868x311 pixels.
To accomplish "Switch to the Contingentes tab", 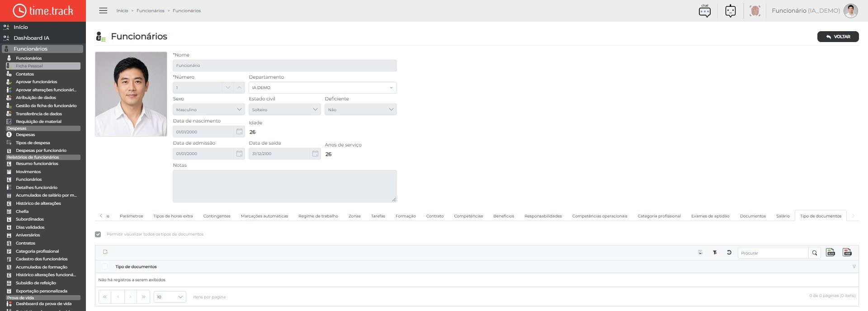I will [217, 216].
